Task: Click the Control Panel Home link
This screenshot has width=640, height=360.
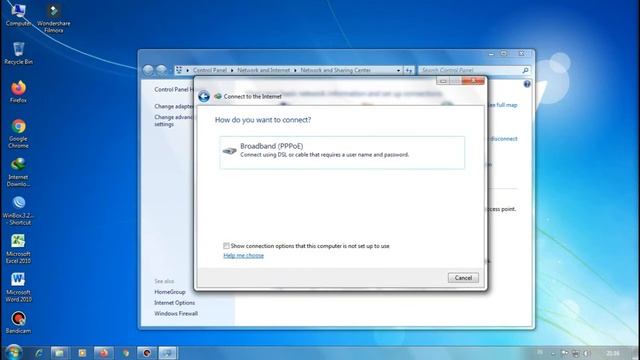Action: pyautogui.click(x=174, y=89)
